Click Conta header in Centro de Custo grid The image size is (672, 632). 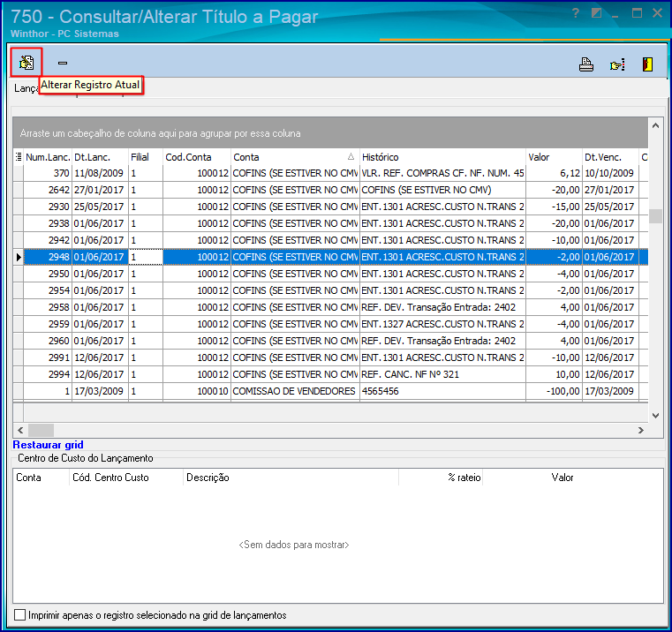tap(42, 478)
